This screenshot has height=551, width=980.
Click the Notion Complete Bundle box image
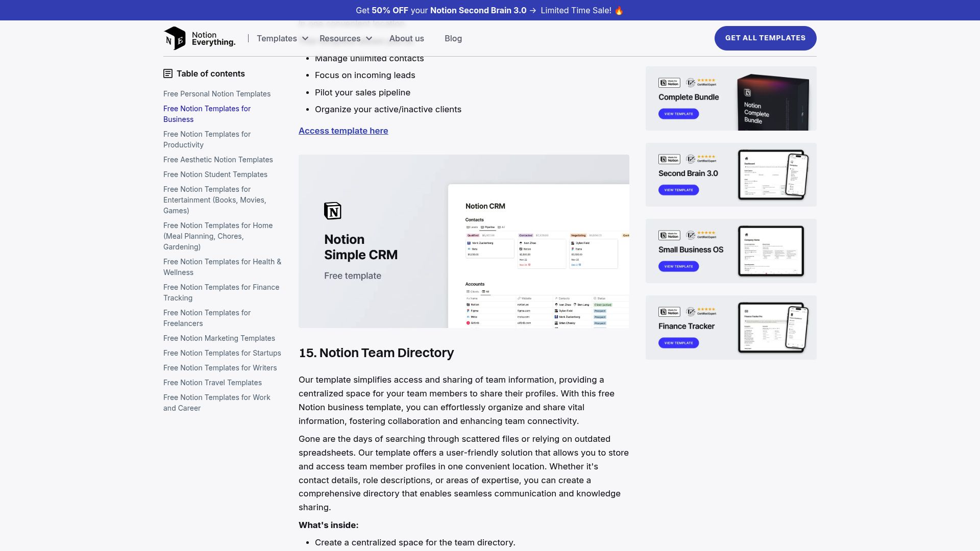pyautogui.click(x=773, y=102)
